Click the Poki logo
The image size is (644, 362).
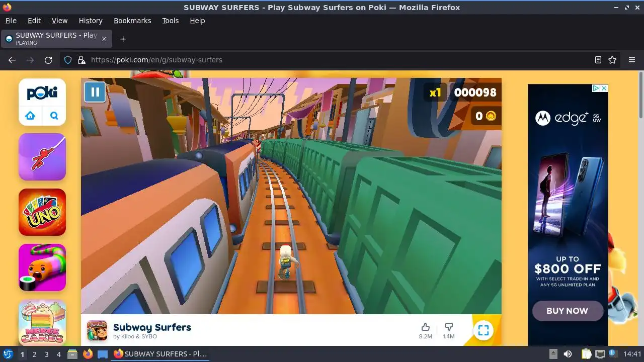(x=42, y=93)
